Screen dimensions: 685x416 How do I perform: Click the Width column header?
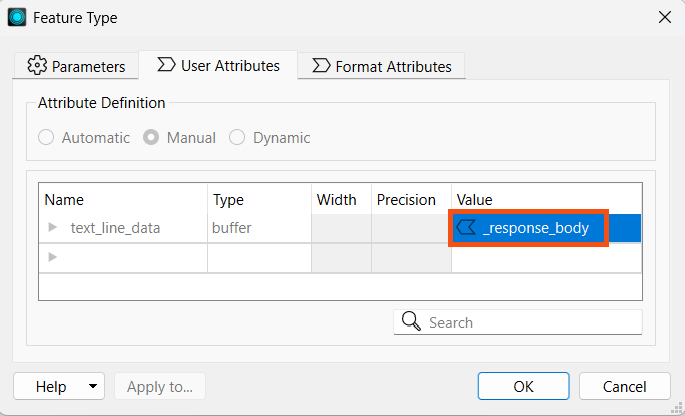click(x=342, y=199)
